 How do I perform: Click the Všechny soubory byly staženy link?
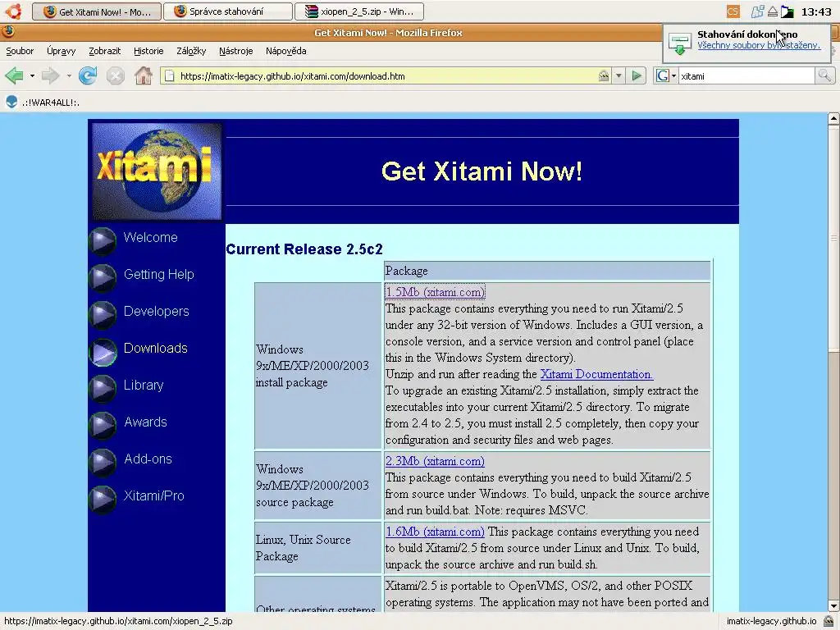point(759,45)
